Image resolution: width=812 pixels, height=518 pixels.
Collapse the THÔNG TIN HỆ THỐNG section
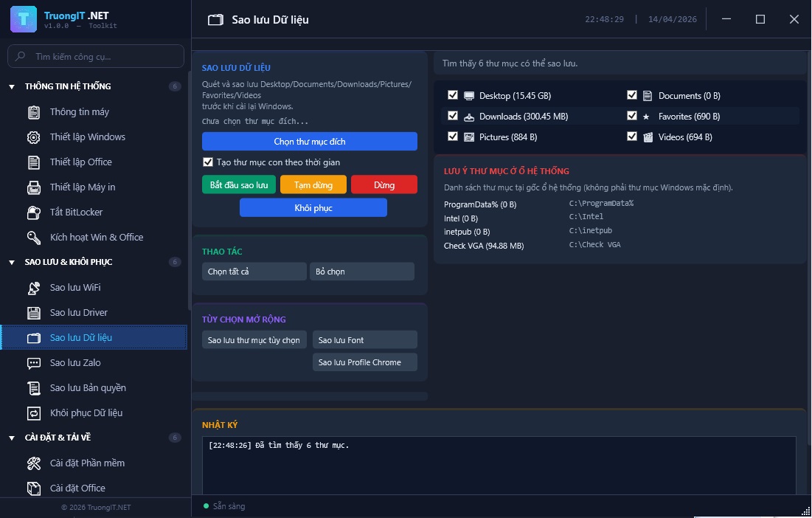[x=12, y=87]
